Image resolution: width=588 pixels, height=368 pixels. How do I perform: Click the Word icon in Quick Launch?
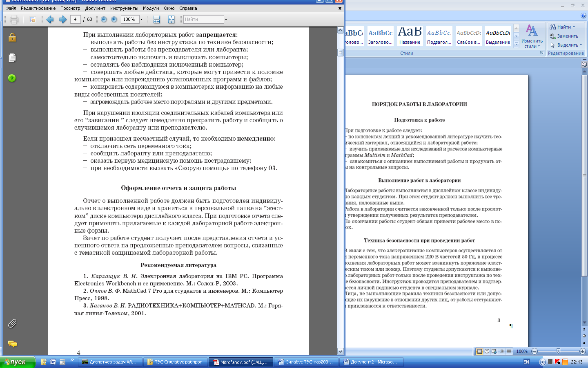tap(53, 362)
